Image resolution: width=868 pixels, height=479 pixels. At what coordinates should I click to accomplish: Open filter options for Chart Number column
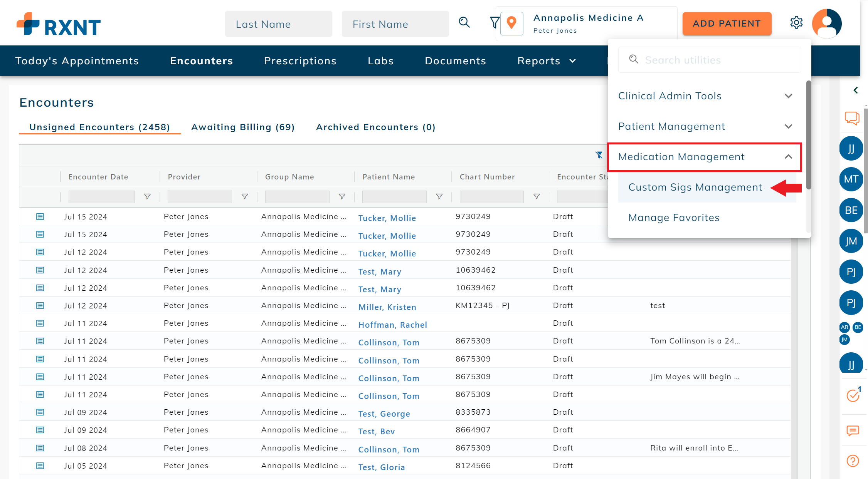pos(537,197)
